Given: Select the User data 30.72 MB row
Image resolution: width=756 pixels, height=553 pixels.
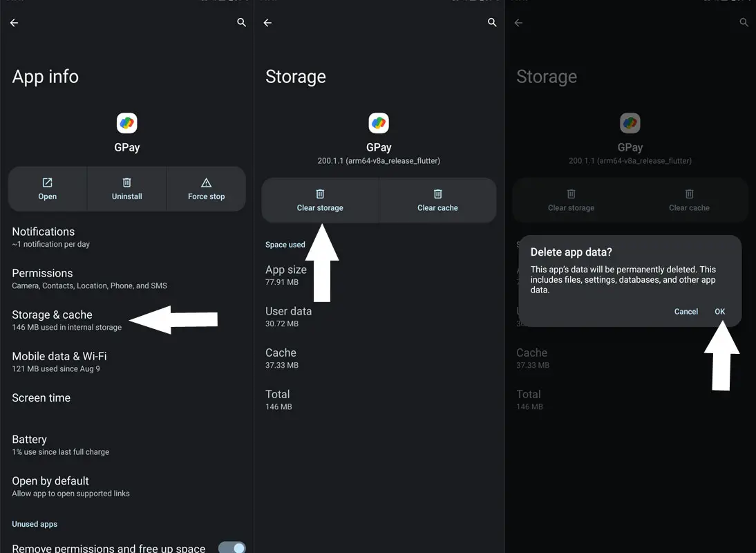Looking at the screenshot, I should coord(379,317).
